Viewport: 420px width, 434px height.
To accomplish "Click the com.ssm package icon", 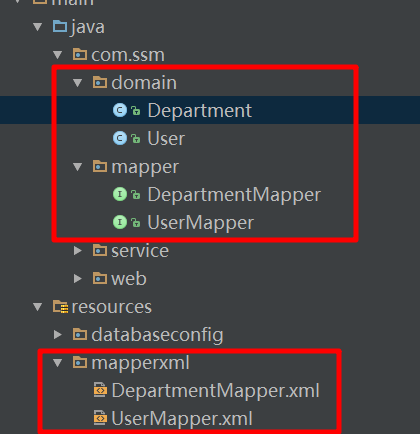I will coord(80,54).
